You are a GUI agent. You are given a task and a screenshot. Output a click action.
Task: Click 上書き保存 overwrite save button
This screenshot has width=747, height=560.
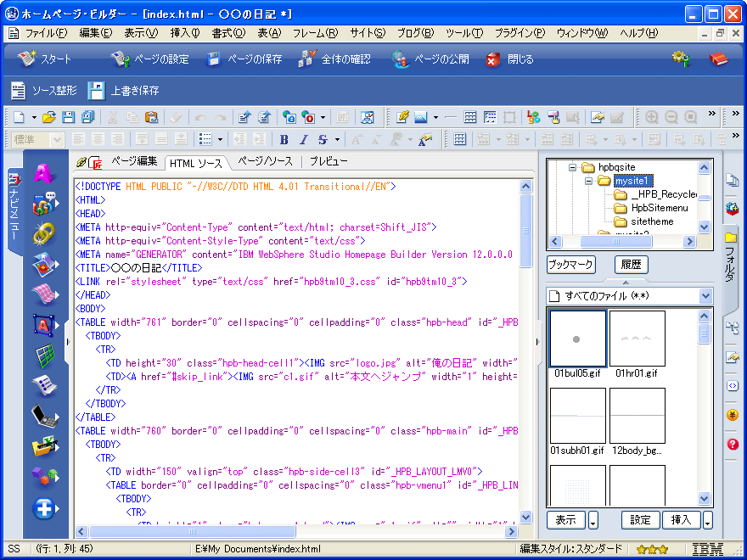coord(123,91)
